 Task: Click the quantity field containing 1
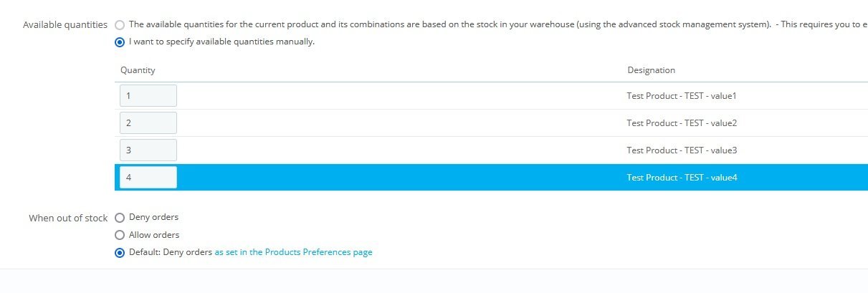(x=148, y=96)
